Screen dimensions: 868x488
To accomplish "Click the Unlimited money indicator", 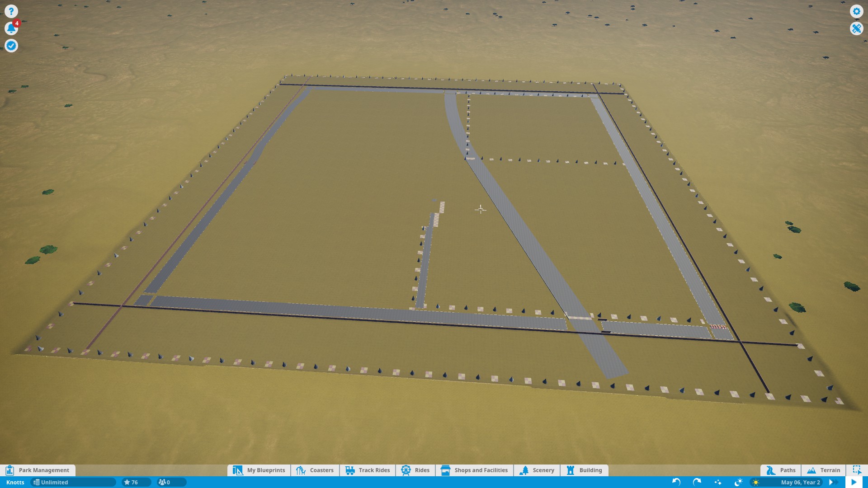I will pos(72,483).
